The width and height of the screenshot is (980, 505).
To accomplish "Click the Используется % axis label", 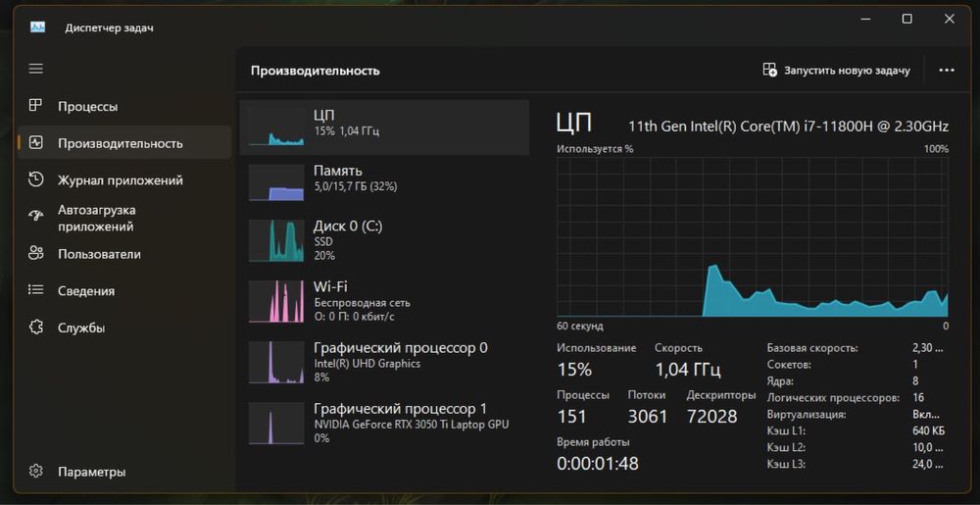I will point(595,149).
